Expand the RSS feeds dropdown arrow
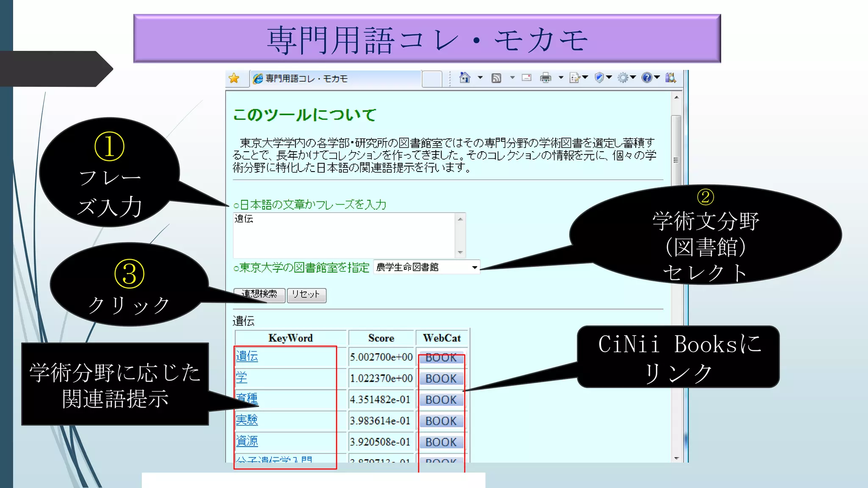Viewport: 868px width, 488px height. pos(512,78)
